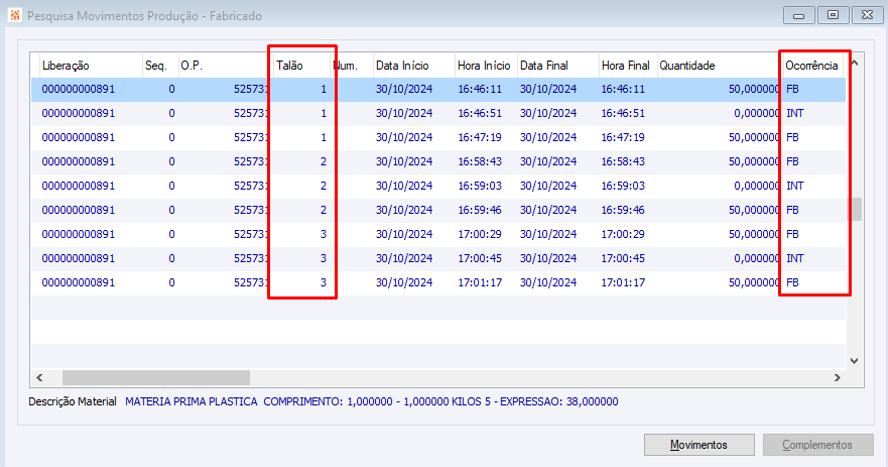Click horizontal scrollbar right arrow
The width and height of the screenshot is (888, 467).
[x=837, y=378]
